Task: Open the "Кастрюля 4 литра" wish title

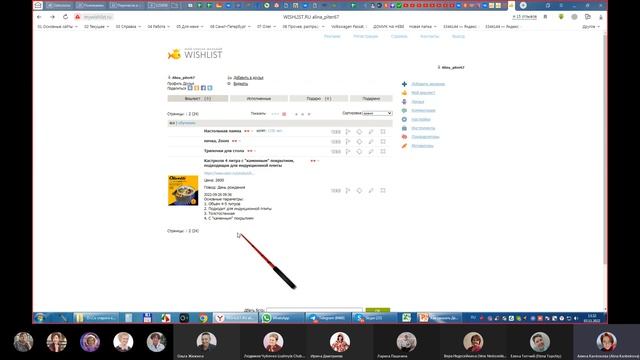Action: 249,163
